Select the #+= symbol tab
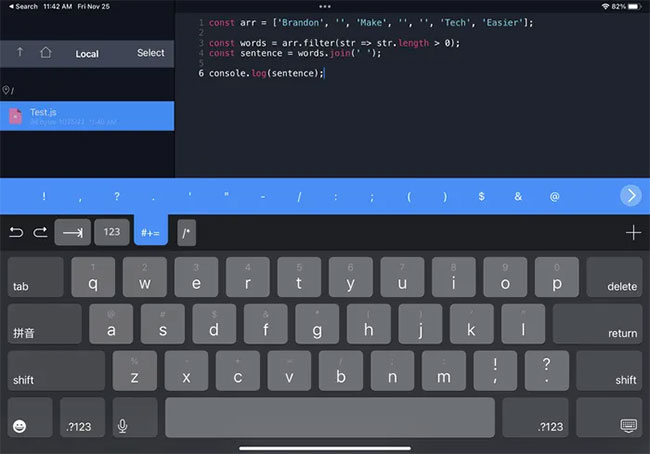Image resolution: width=650 pixels, height=454 pixels. [x=150, y=231]
